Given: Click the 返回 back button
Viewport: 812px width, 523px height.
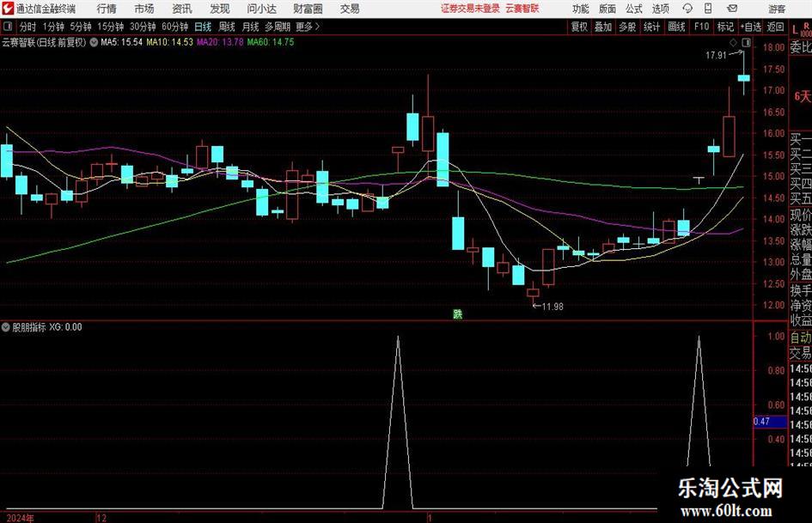Looking at the screenshot, I should coord(775,27).
